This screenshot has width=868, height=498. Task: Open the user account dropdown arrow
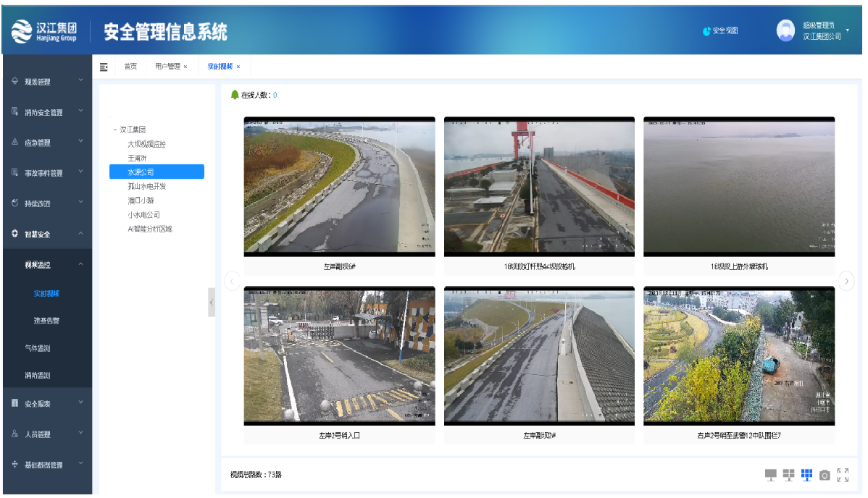pos(848,31)
